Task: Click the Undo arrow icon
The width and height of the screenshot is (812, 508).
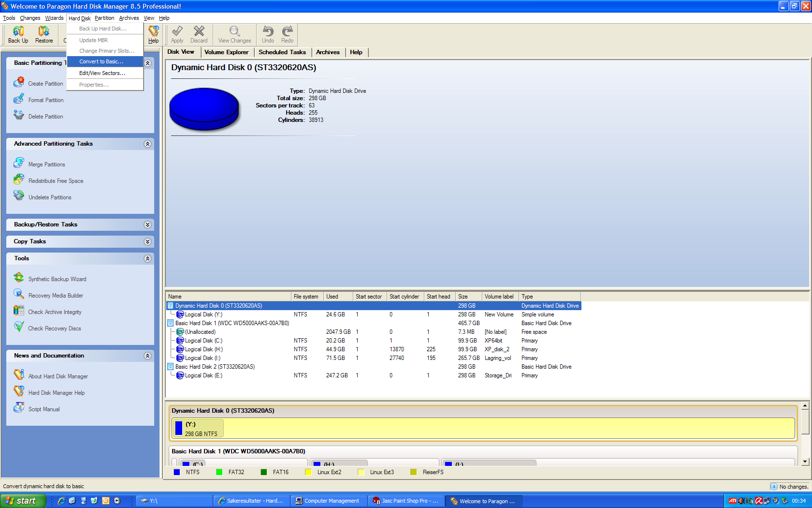Action: pos(268,31)
